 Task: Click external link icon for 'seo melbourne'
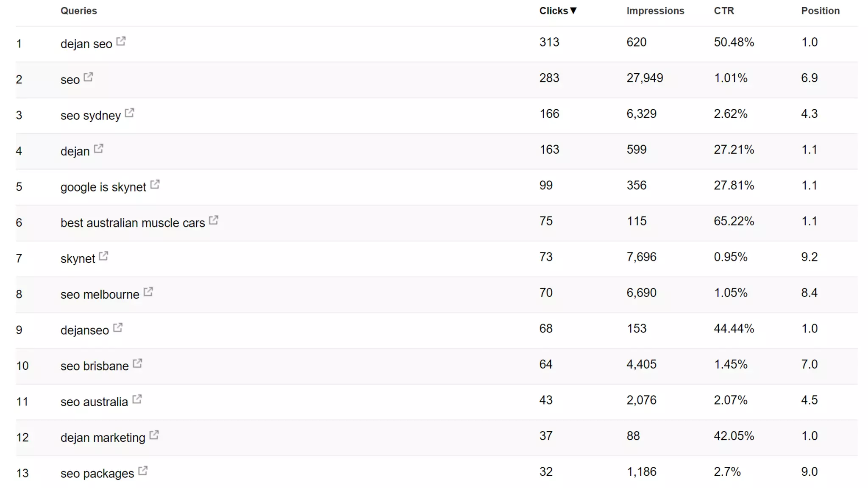point(148,291)
